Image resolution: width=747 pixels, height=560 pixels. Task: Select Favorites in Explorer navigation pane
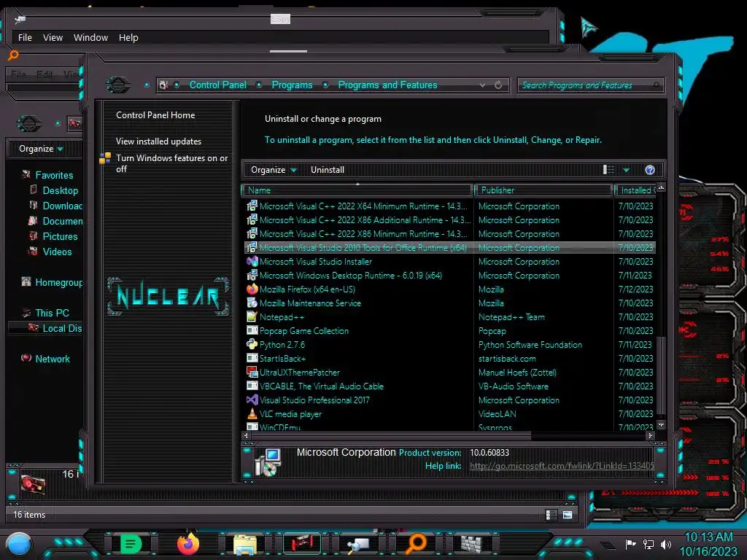click(54, 175)
